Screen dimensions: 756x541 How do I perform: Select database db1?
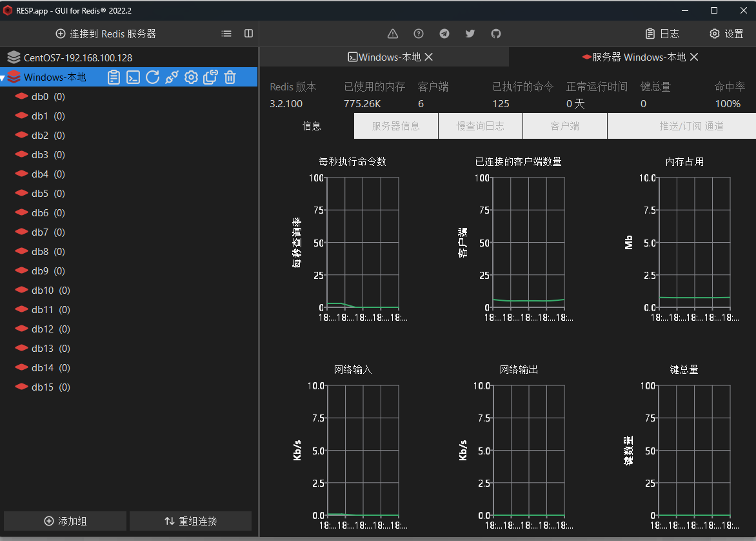pyautogui.click(x=40, y=116)
